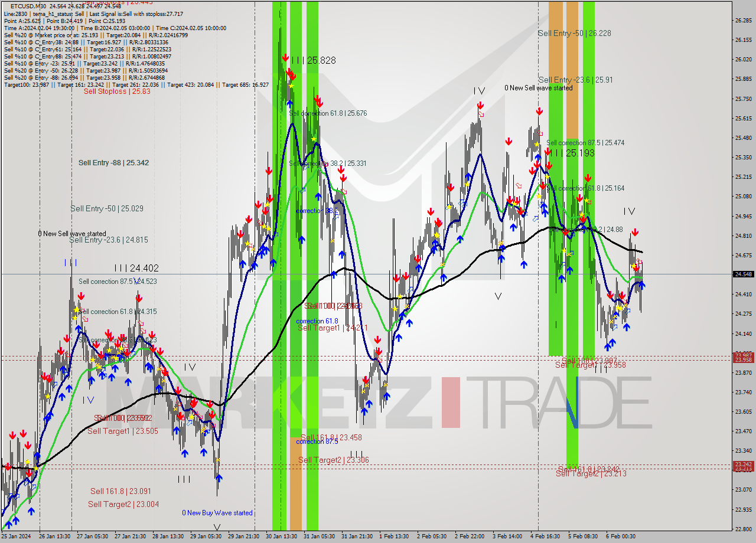Select the 'Sell Entry -50 | 25.029' label
This screenshot has width=756, height=543.
click(107, 208)
